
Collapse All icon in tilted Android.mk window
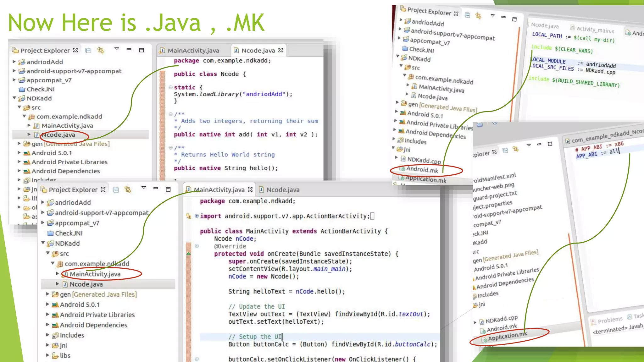click(x=468, y=15)
